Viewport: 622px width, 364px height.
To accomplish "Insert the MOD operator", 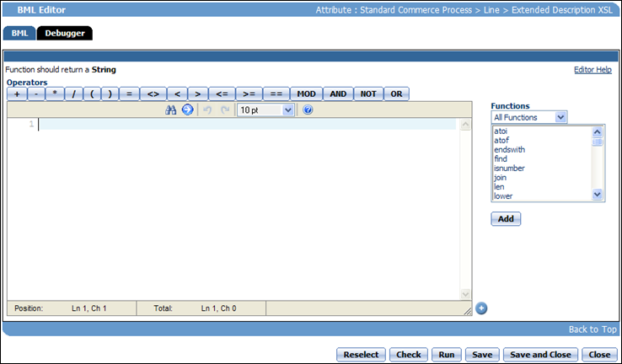I will pos(306,94).
